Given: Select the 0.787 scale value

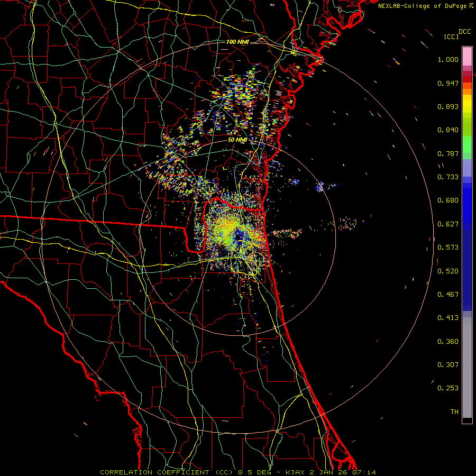Looking at the screenshot, I should [x=448, y=153].
